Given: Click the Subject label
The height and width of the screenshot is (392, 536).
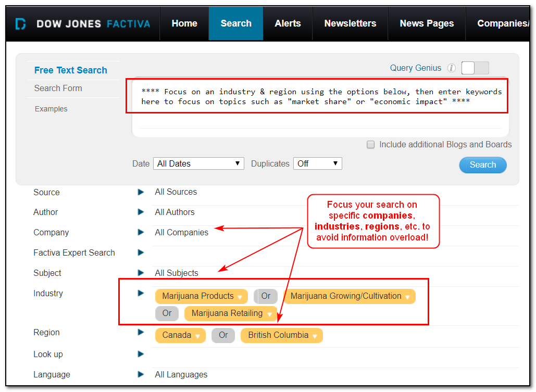Looking at the screenshot, I should click(47, 273).
